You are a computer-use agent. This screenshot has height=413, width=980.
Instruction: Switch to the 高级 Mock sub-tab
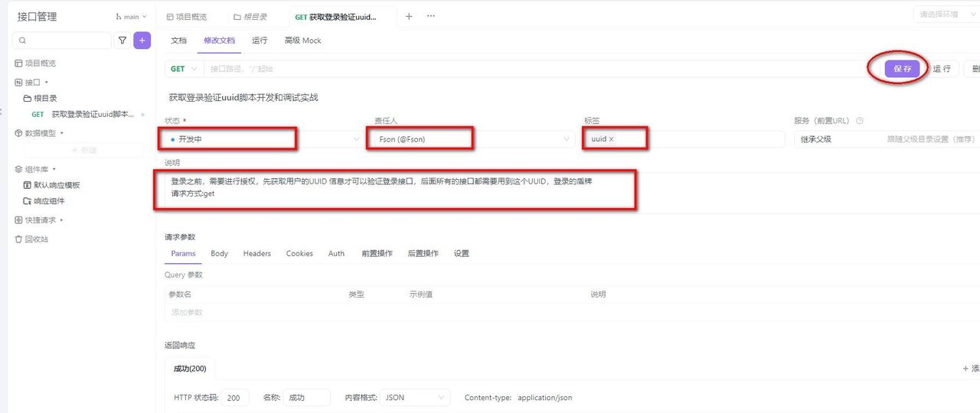tap(302, 41)
